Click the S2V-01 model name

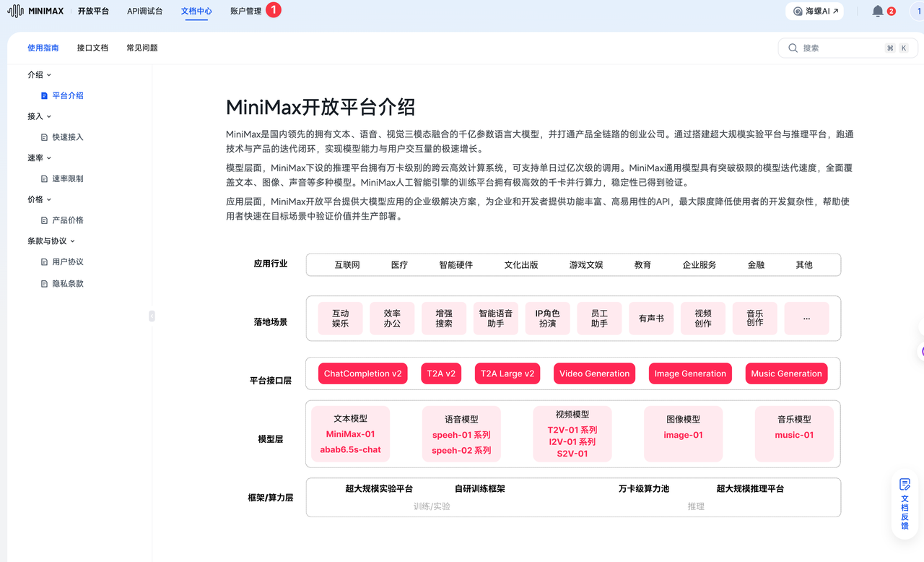pyautogui.click(x=572, y=454)
